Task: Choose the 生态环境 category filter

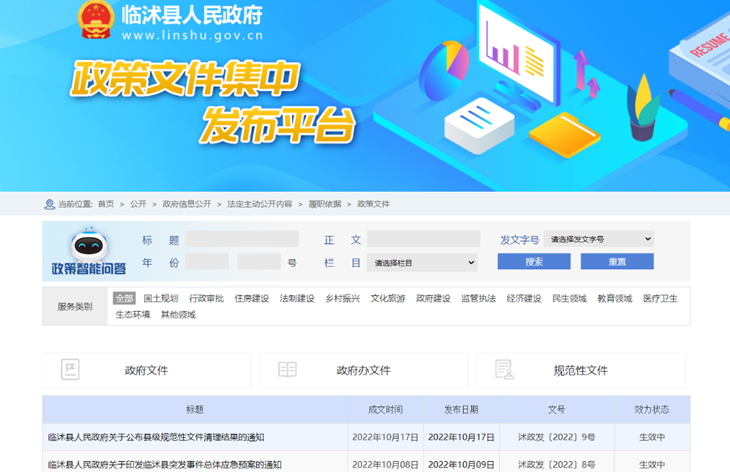Action: pos(132,314)
